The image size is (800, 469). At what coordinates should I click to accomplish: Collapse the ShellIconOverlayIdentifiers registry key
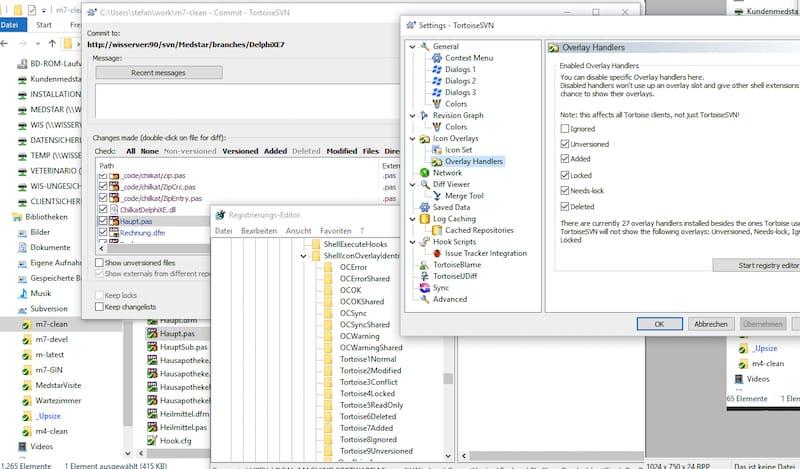coord(303,256)
